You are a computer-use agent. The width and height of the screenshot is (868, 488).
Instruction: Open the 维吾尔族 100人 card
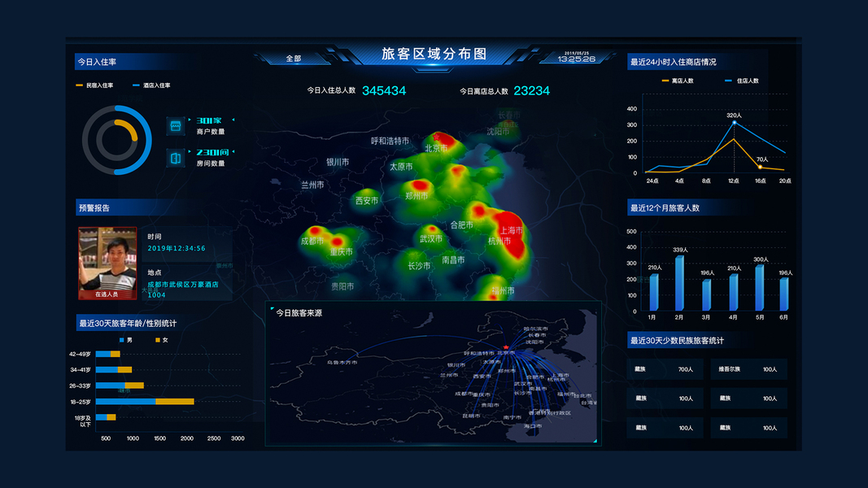(x=749, y=369)
